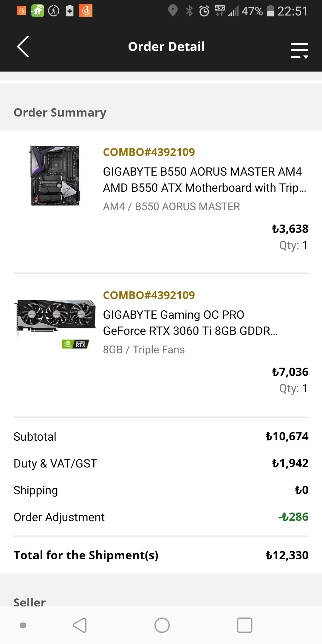Viewport: 322px width, 644px height.
Task: Tap the location pin status icon
Action: pyautogui.click(x=173, y=11)
